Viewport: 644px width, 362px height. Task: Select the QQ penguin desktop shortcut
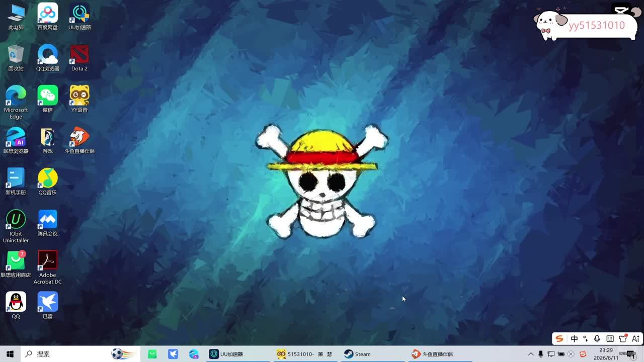coord(16,305)
